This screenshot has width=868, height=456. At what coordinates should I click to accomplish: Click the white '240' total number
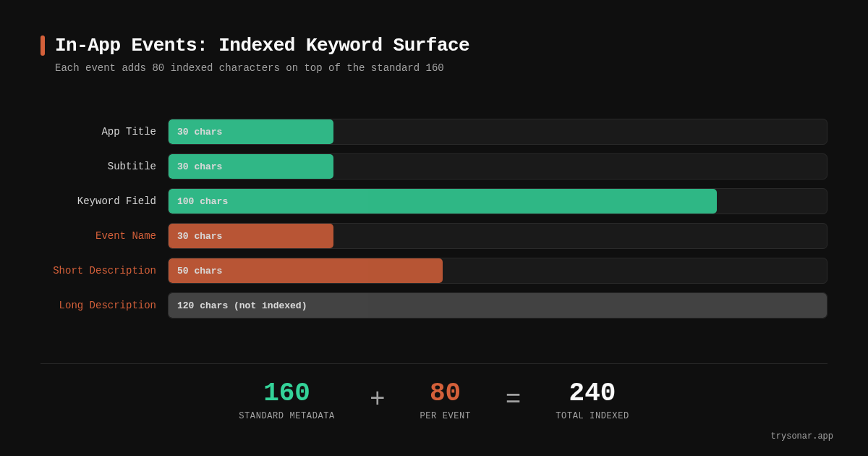(x=592, y=393)
